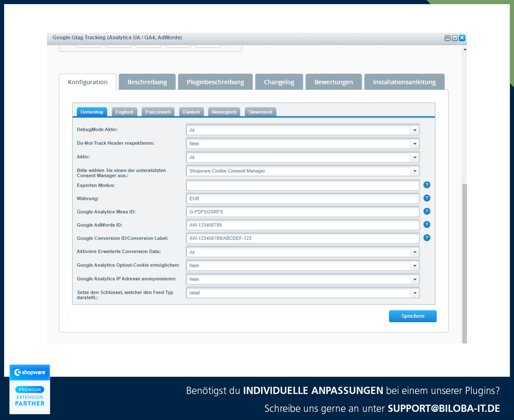
Task: Open the Bewertungen tab
Action: point(333,82)
